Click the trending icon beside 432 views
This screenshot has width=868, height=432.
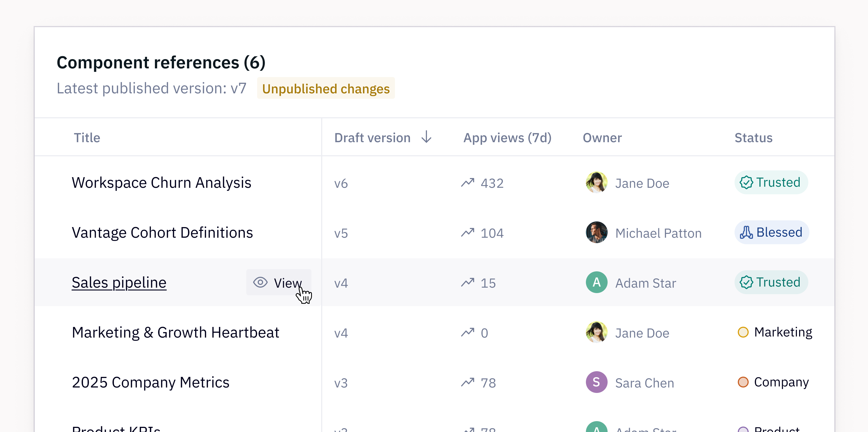[x=468, y=183]
